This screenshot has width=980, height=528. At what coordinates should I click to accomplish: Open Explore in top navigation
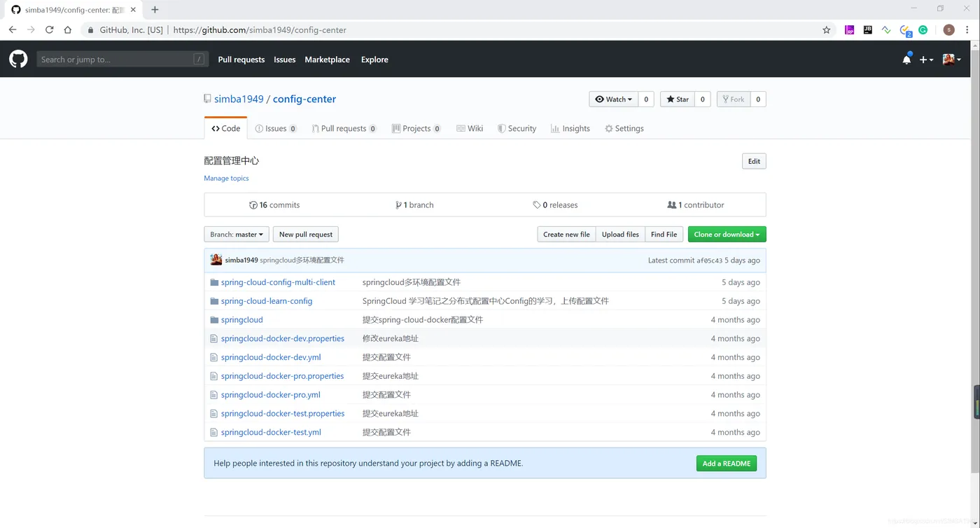click(374, 60)
